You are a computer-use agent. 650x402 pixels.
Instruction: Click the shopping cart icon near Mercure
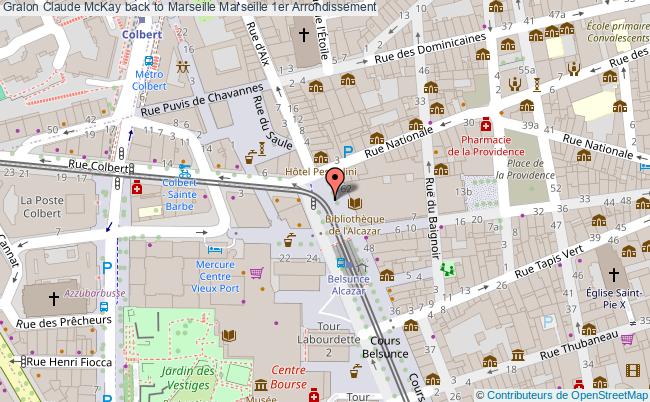pyautogui.click(x=257, y=271)
